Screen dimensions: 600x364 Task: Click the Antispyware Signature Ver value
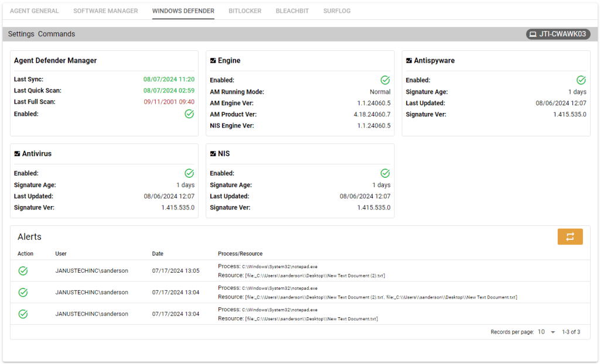[x=570, y=114]
